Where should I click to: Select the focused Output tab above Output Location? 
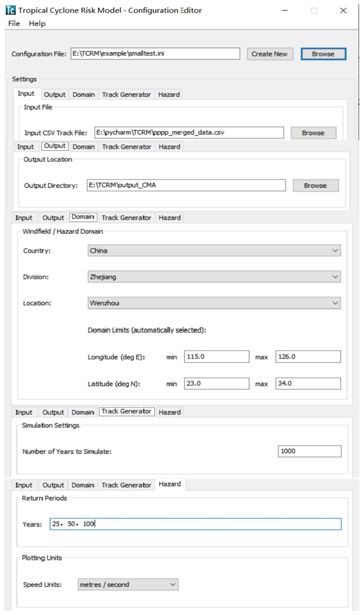pos(55,146)
